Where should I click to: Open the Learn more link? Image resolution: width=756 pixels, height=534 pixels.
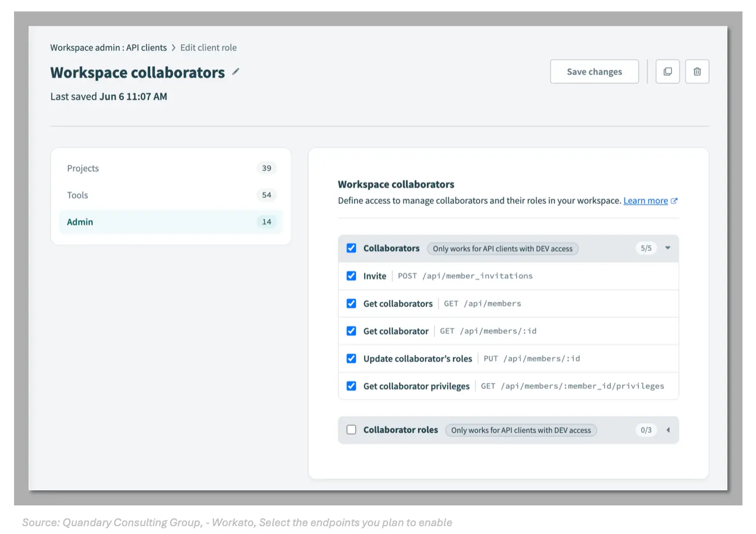tap(645, 200)
